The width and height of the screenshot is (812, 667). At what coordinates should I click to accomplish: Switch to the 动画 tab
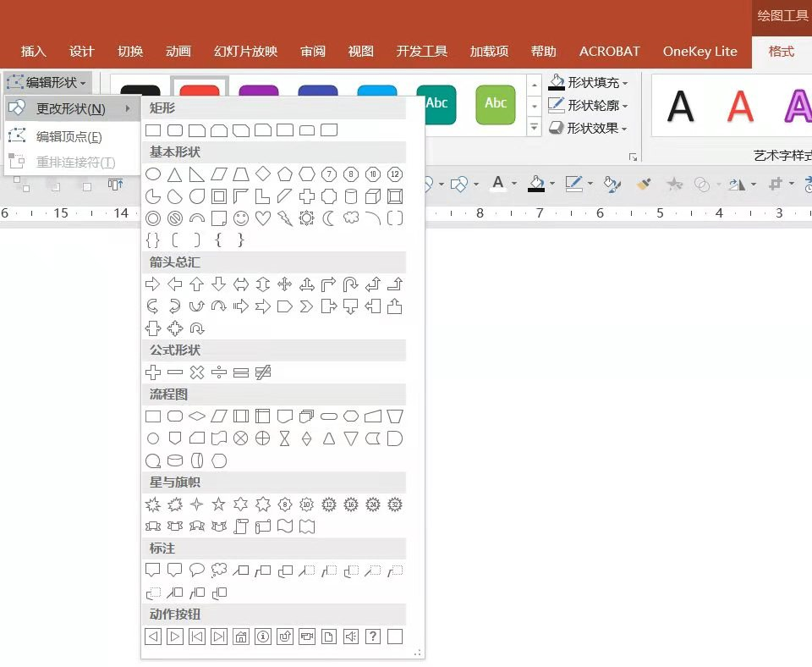click(178, 52)
